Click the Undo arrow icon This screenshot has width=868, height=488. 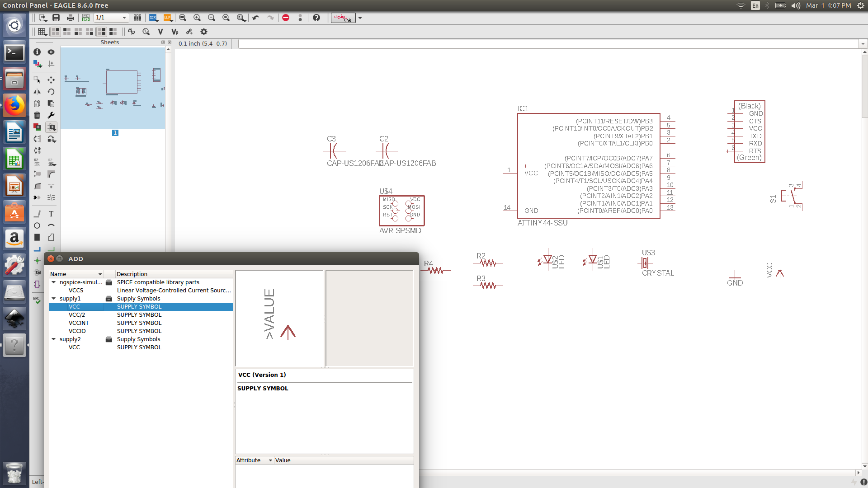click(256, 18)
